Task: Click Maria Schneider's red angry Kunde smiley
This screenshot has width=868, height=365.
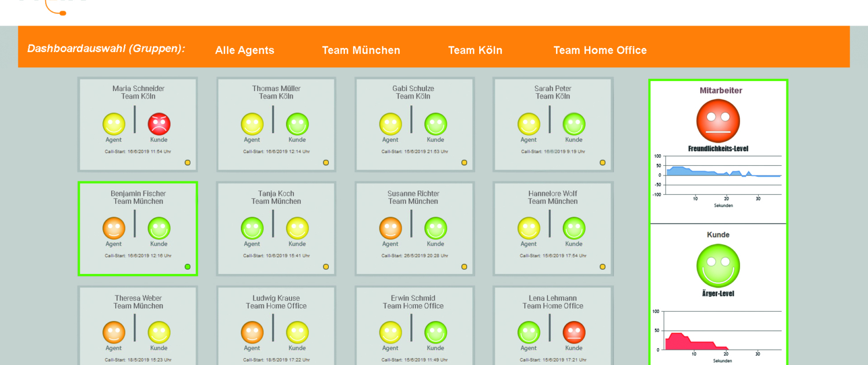Action: 159,124
